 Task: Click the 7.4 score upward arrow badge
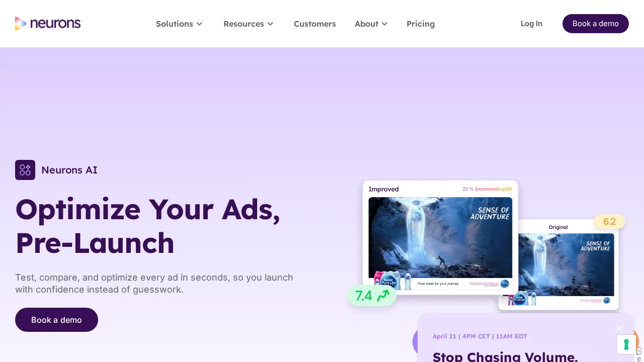point(372,296)
